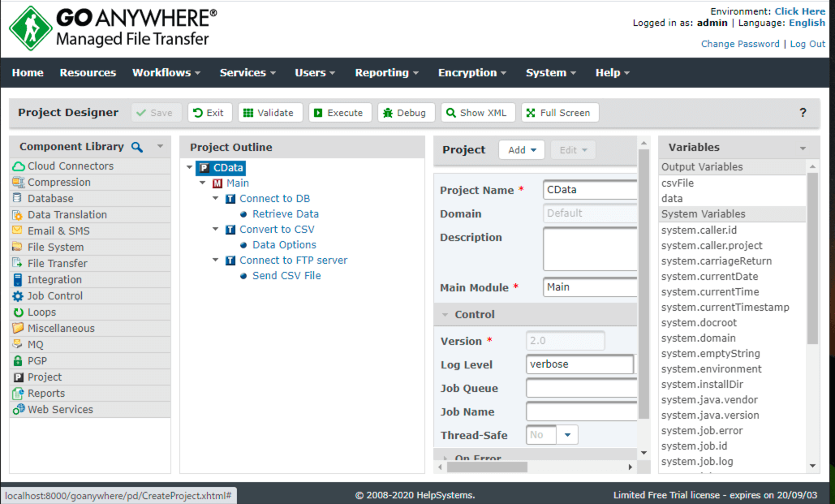Click the Exit button
This screenshot has height=504, width=835.
209,113
